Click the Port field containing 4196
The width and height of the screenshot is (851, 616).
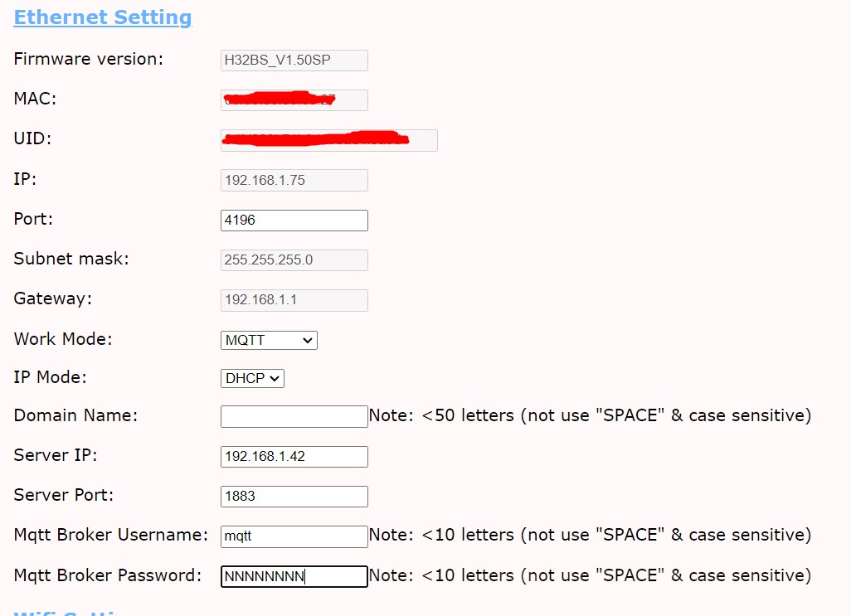[x=294, y=221]
